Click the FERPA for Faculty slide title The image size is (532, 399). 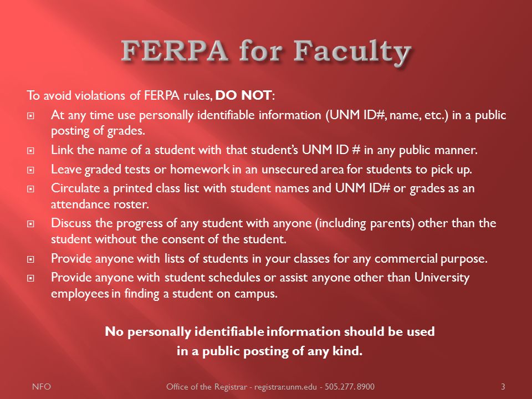(266, 52)
